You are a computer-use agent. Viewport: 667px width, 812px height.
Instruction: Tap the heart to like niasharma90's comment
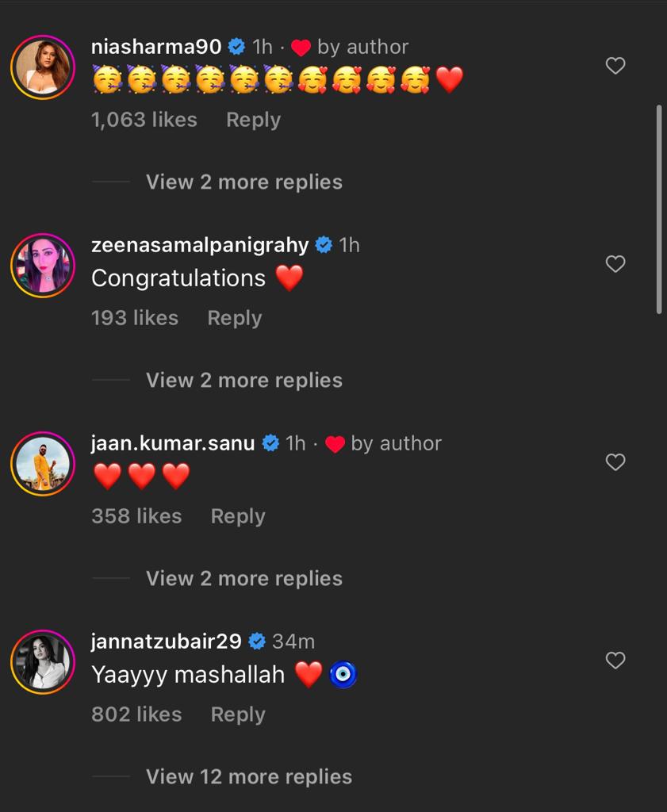615,65
